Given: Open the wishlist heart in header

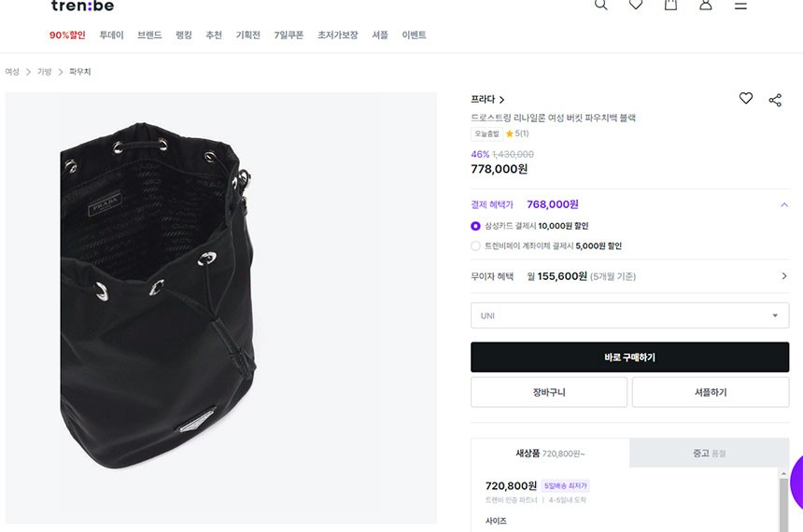Looking at the screenshot, I should click(x=636, y=5).
